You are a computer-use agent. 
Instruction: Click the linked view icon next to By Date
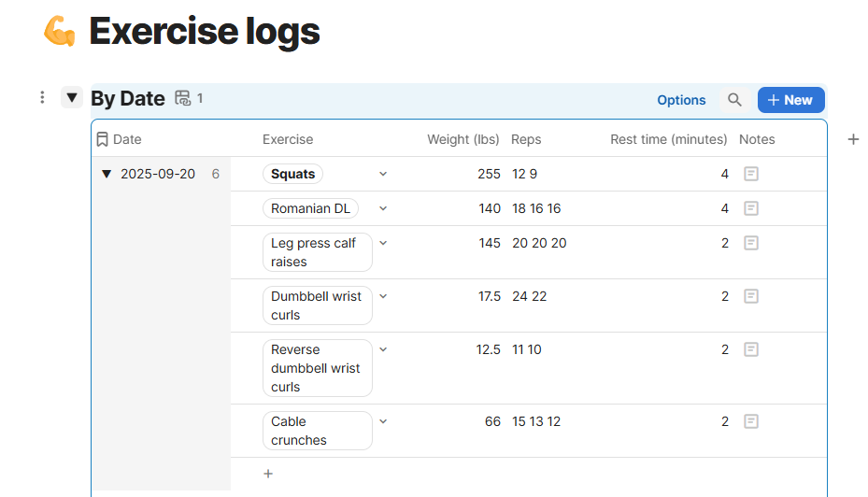tap(183, 98)
